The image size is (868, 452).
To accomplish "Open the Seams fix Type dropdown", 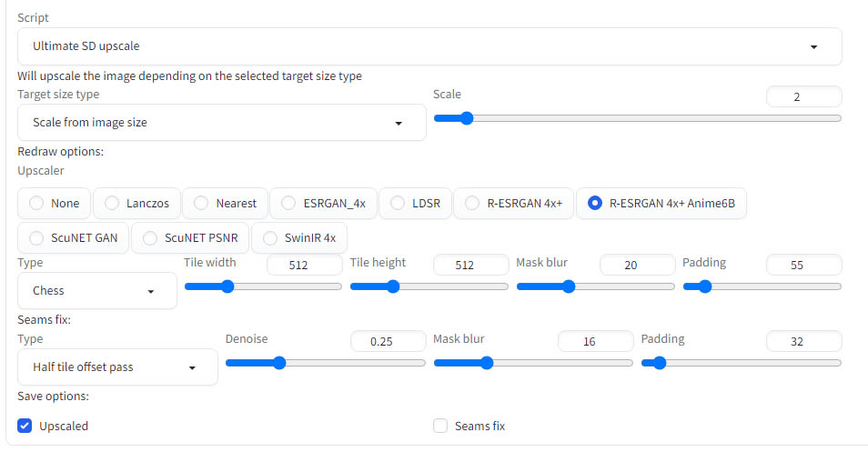I will pos(117,367).
